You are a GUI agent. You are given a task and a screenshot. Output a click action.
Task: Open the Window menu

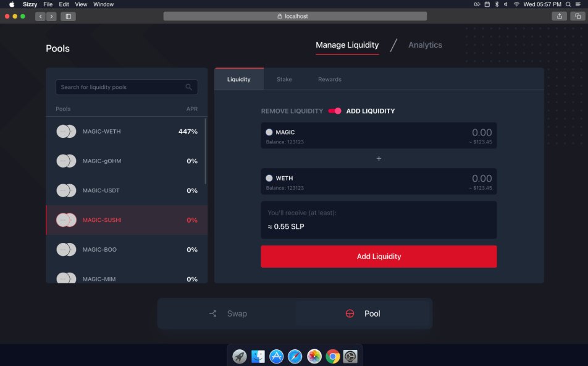(x=104, y=4)
